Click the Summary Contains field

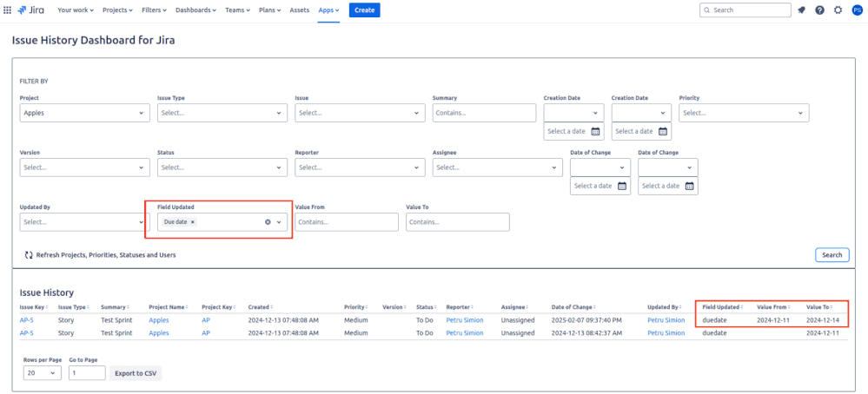[x=484, y=113]
